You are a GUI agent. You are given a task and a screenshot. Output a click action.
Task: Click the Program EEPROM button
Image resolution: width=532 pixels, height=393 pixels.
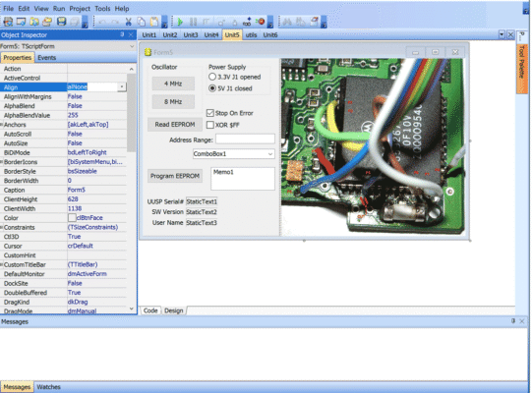175,176
